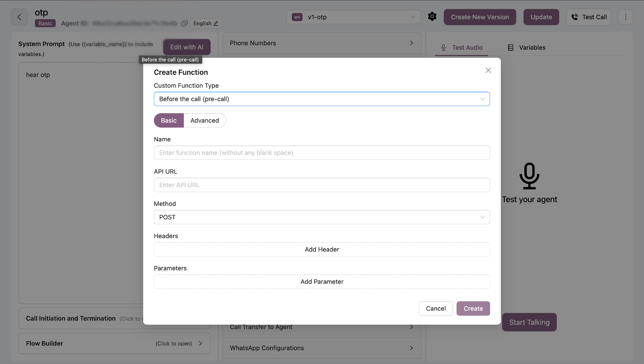Expand the Call Transfer to Agent section

point(322,327)
